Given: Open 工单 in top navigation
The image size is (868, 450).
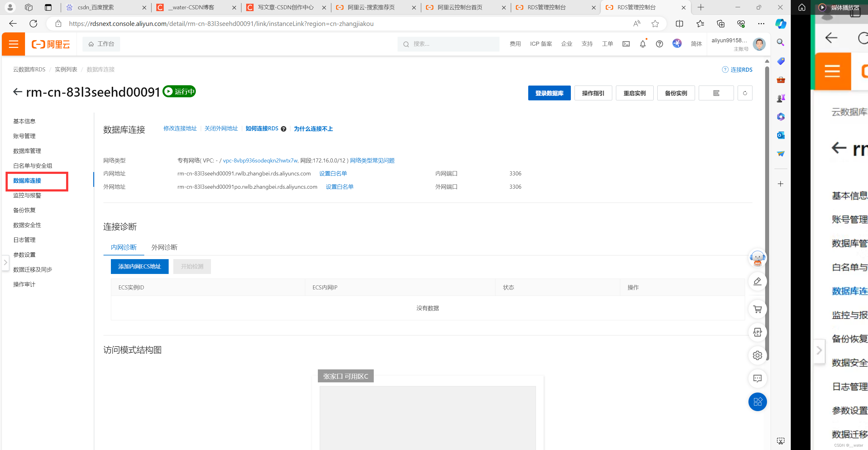Looking at the screenshot, I should [x=607, y=44].
